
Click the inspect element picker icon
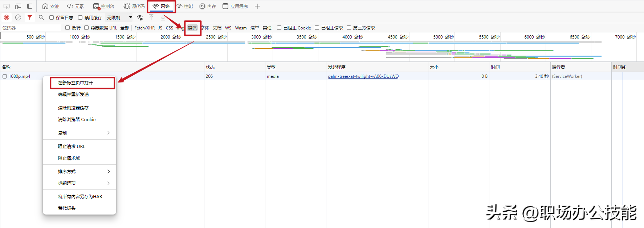click(x=7, y=6)
